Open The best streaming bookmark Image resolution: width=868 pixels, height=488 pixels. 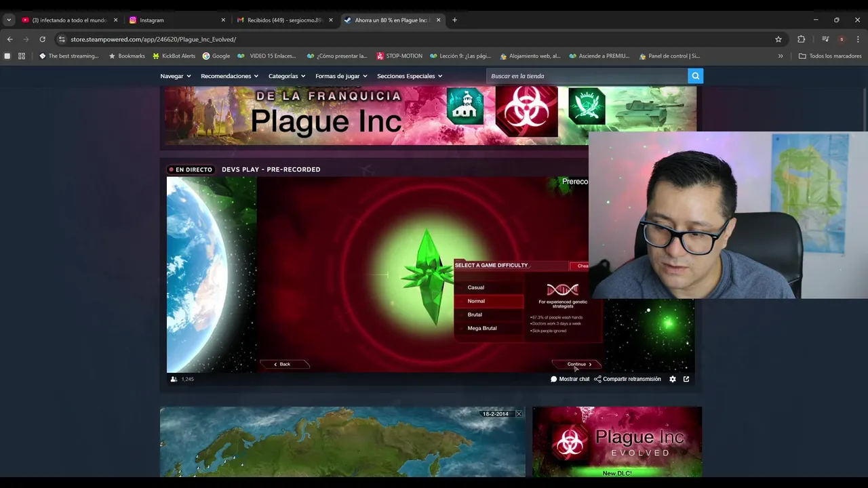68,56
